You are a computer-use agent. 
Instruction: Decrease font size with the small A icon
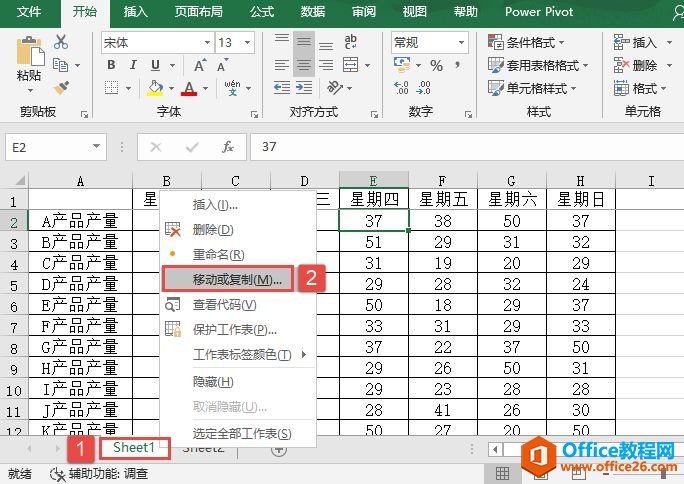(x=222, y=65)
